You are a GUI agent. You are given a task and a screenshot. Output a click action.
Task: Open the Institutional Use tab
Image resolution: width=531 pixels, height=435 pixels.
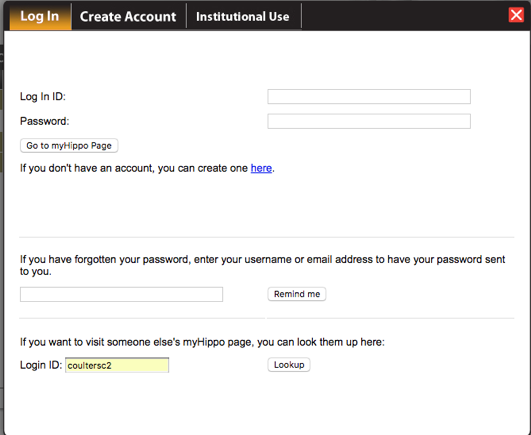click(243, 17)
